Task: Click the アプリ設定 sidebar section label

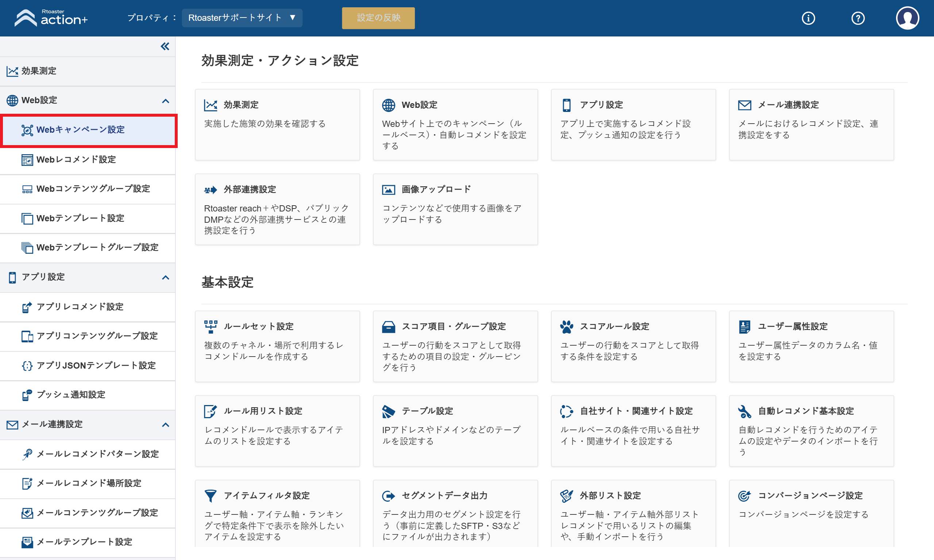Action: pos(43,277)
